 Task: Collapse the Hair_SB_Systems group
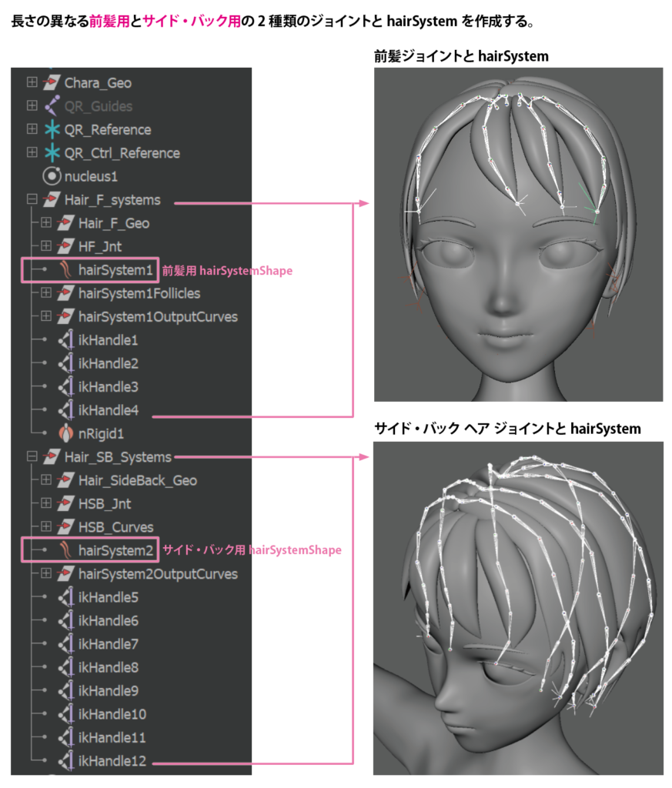coord(32,457)
